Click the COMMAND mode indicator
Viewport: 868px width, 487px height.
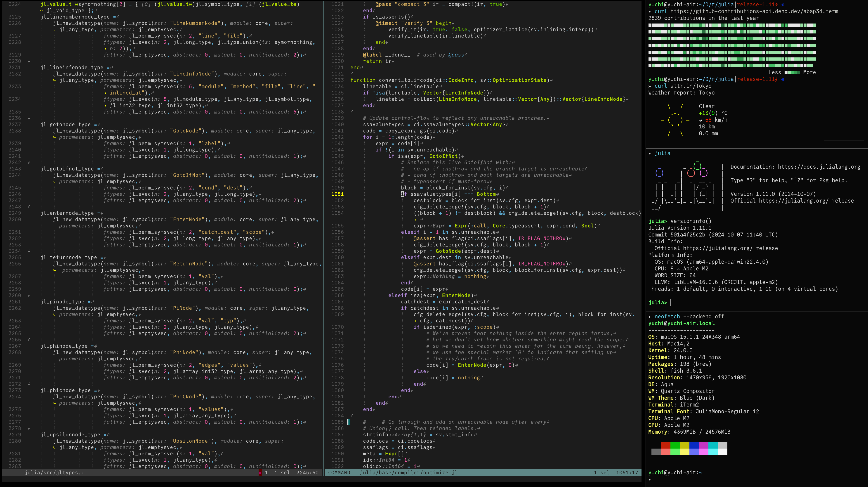pyautogui.click(x=339, y=473)
